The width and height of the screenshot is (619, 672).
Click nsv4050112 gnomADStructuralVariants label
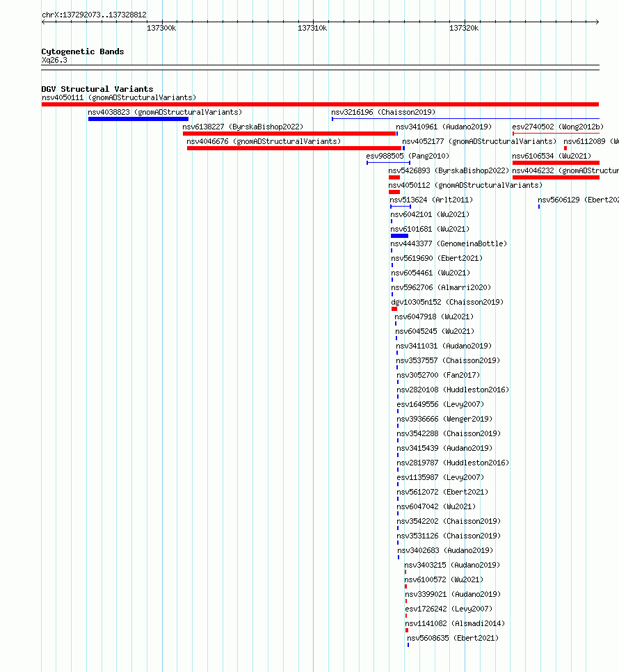tap(465, 185)
